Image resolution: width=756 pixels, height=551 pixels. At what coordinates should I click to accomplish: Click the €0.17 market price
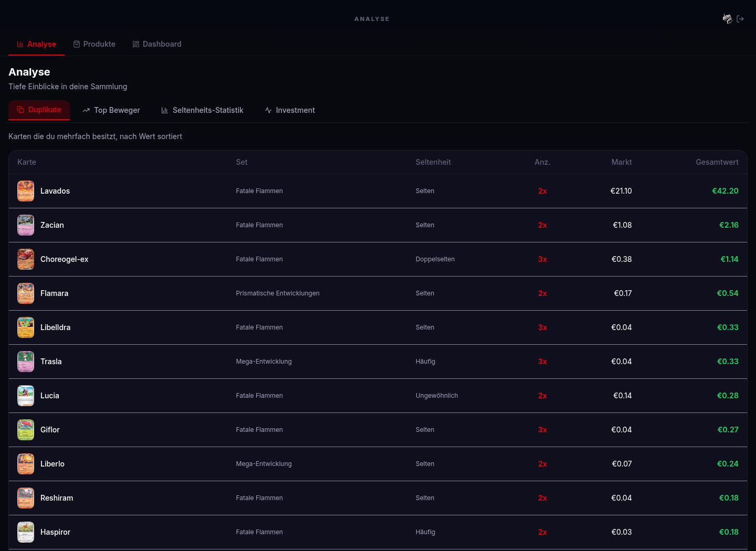623,293
